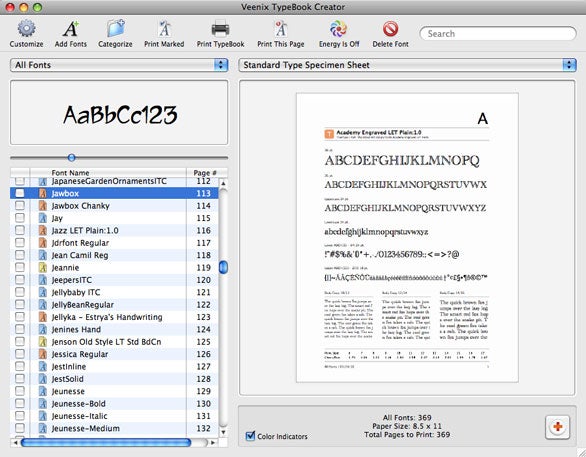
Task: Mark the Jawbox Chanky checkbox
Action: point(19,205)
